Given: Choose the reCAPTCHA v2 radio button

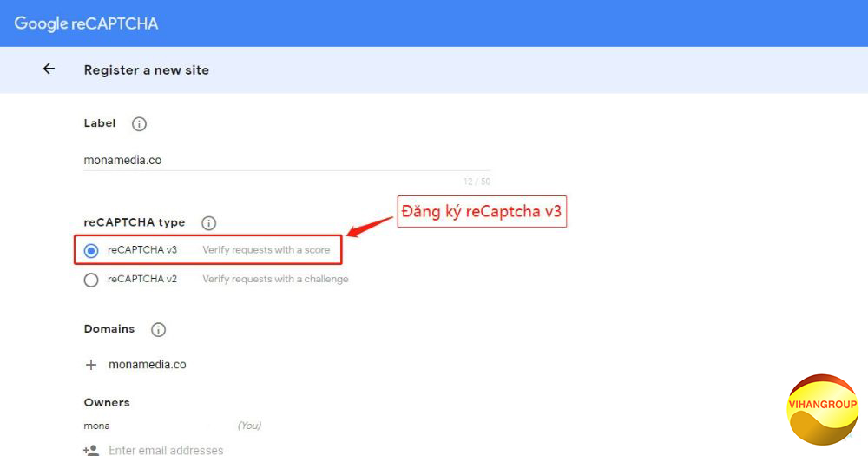Looking at the screenshot, I should coord(91,280).
